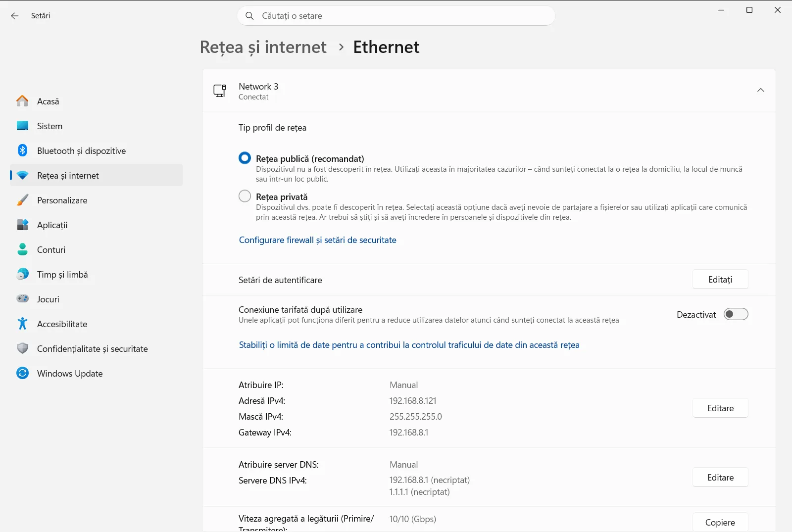
Task: Click the search magnifier icon
Action: tap(249, 16)
